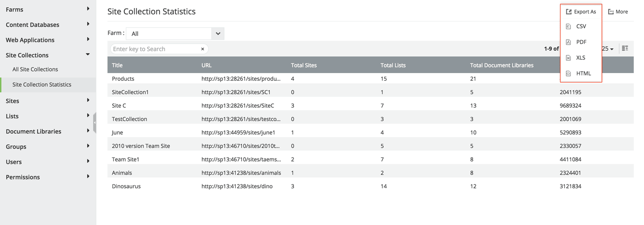The height and width of the screenshot is (225, 644).
Task: Select All Site Collections in sidebar
Action: coord(35,69)
